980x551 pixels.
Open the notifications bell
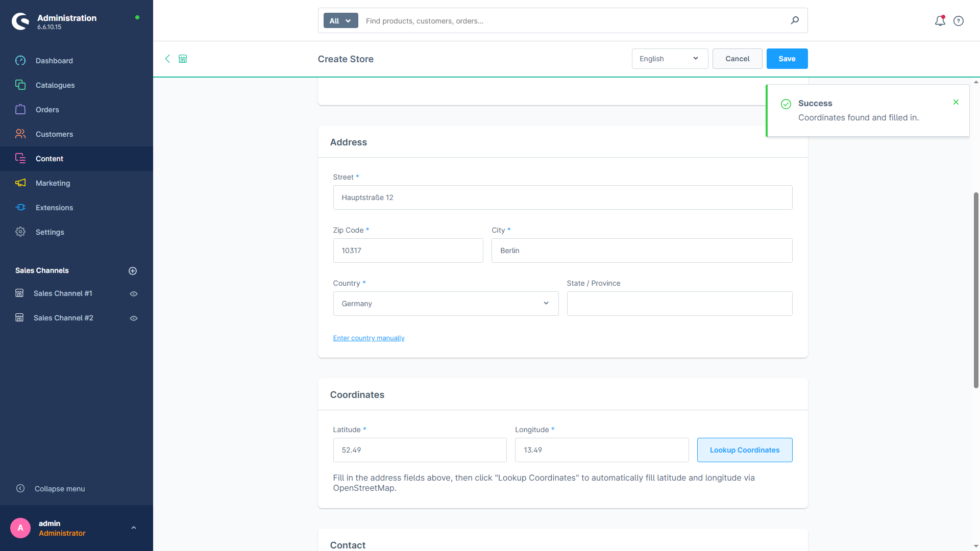pos(940,21)
